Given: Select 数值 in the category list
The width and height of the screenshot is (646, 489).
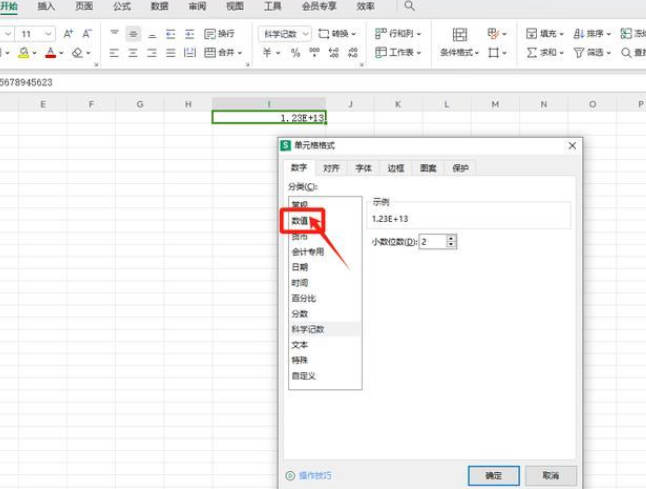Looking at the screenshot, I should pyautogui.click(x=300, y=221).
